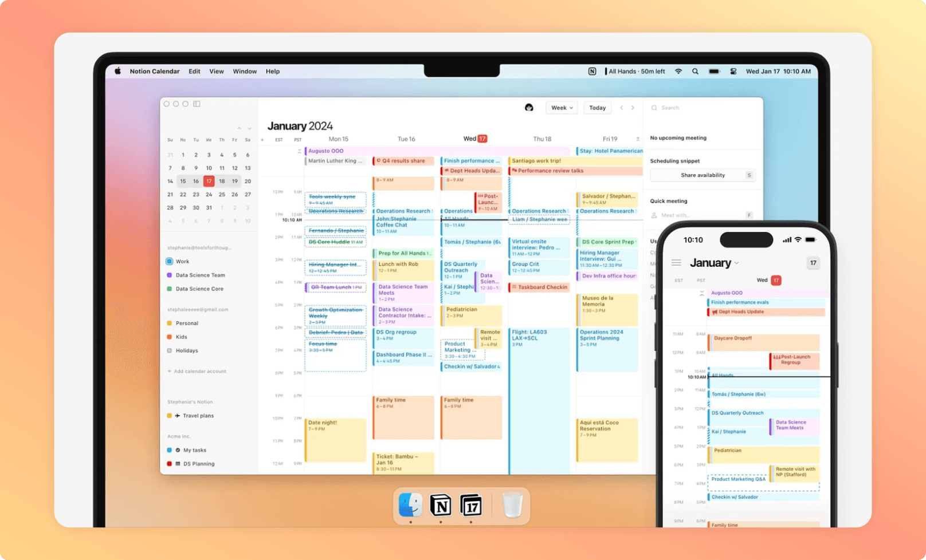Toggle the Work calendar visibility
This screenshot has width=926, height=560.
(169, 261)
